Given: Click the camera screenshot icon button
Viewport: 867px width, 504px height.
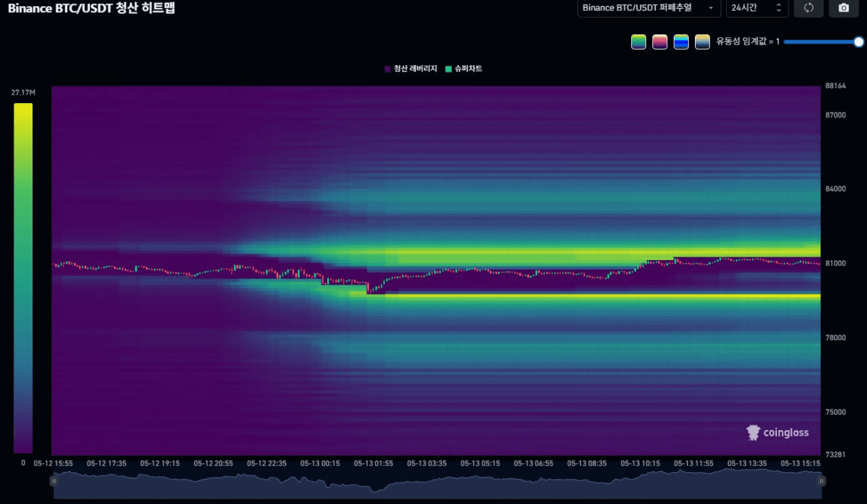Looking at the screenshot, I should [843, 7].
